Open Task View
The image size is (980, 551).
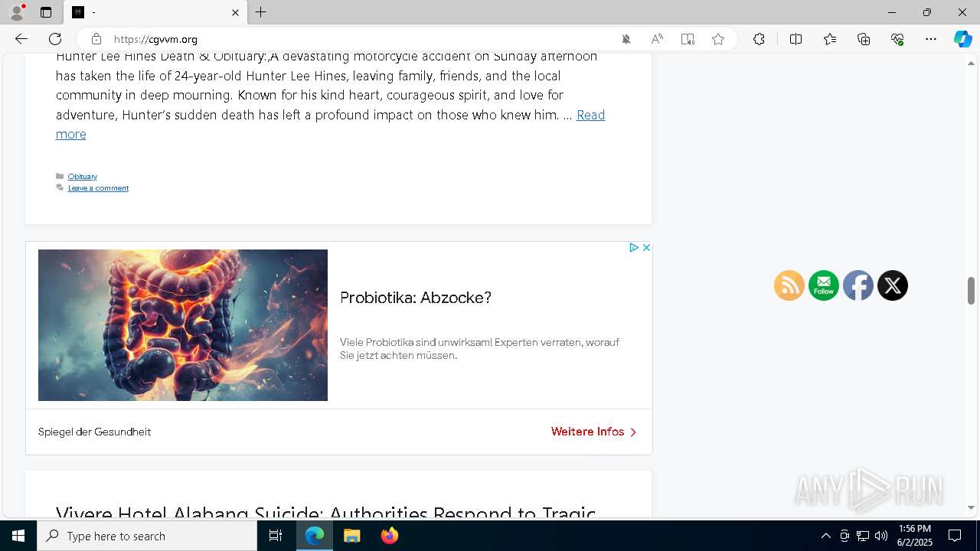tap(276, 536)
